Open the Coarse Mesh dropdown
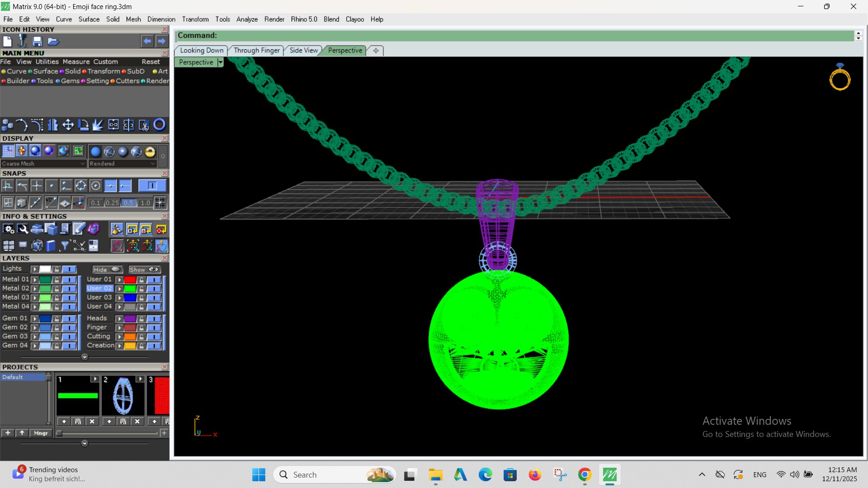This screenshot has width=868, height=488. point(43,164)
